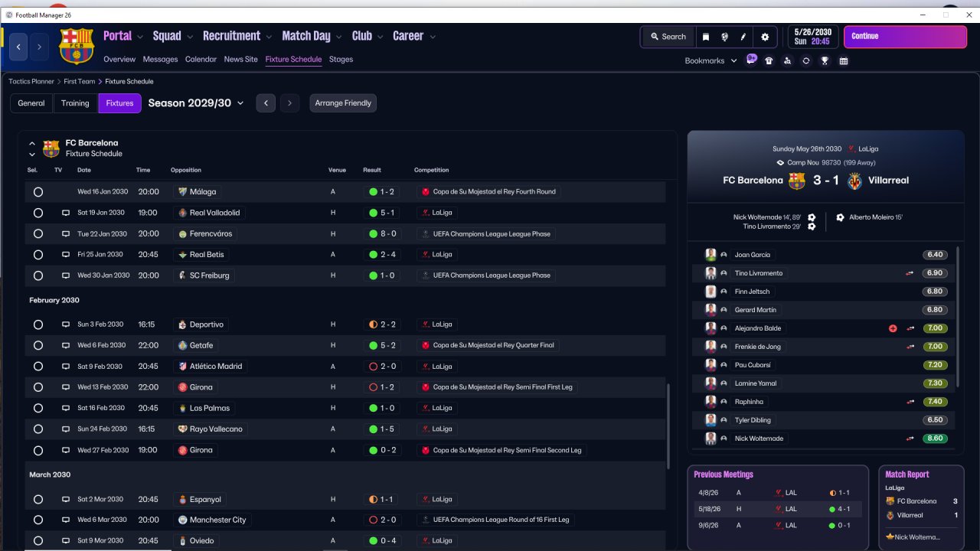Click Joan Garcia's player portrait

710,255
